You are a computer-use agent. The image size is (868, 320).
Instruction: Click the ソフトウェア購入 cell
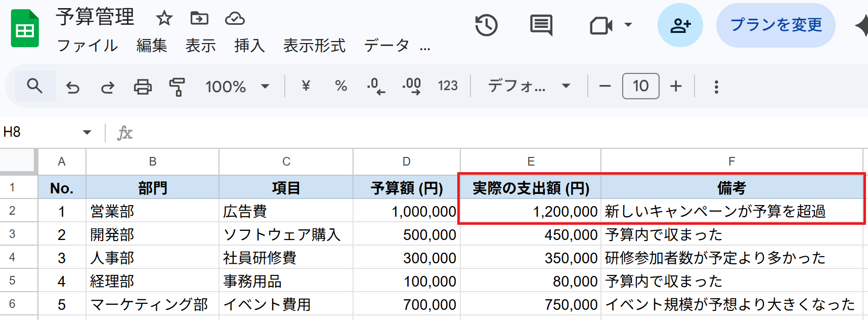coord(286,234)
